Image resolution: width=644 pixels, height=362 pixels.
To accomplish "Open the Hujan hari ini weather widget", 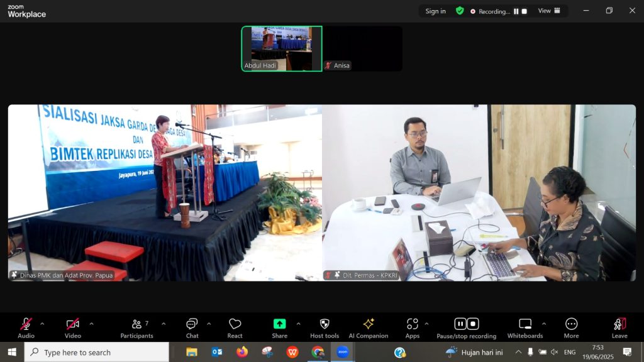I will pos(474,352).
